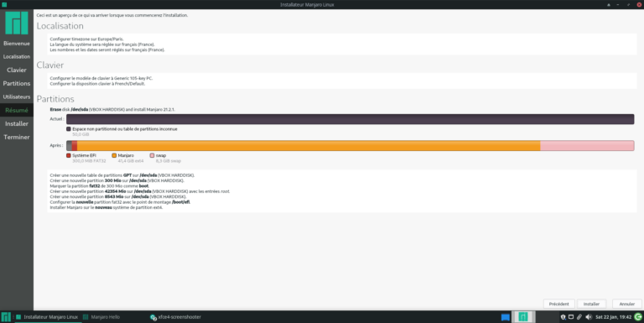Image resolution: width=644 pixels, height=323 pixels.
Task: Click the 'Sat 22 Jan, 19:42' clock
Action: tap(613, 317)
